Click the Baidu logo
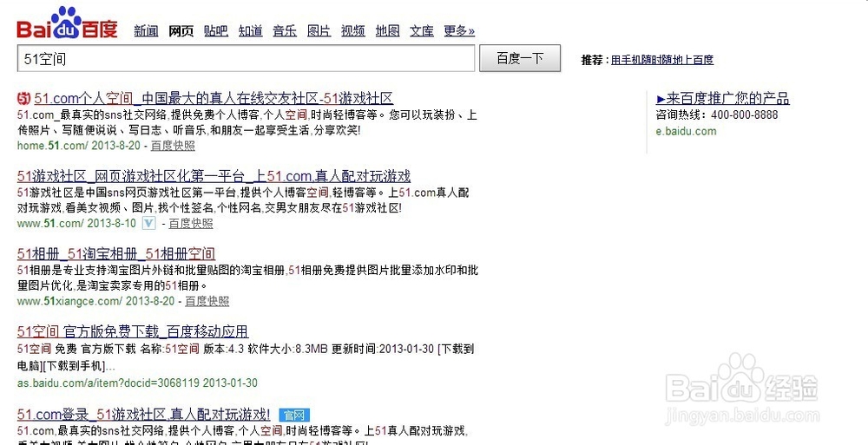 tap(67, 23)
